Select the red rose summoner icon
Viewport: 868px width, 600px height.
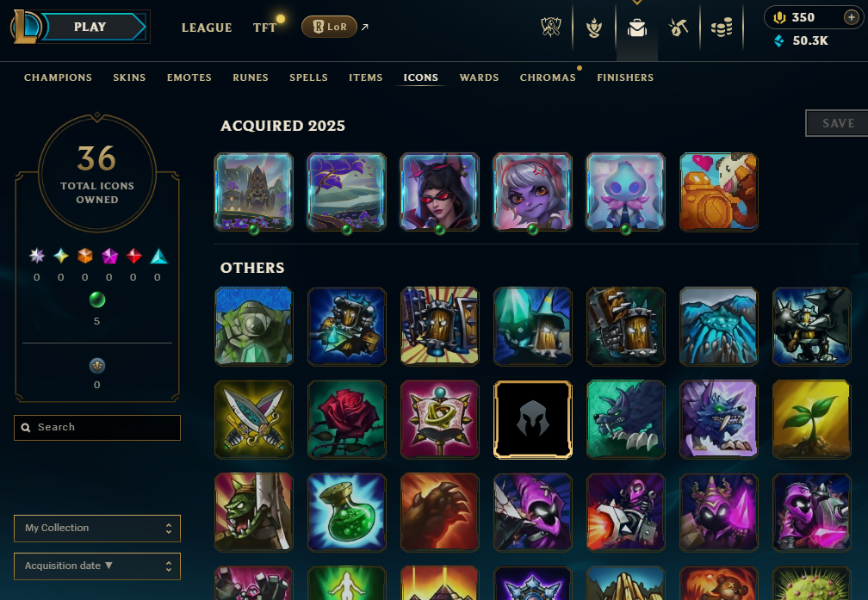tap(347, 419)
